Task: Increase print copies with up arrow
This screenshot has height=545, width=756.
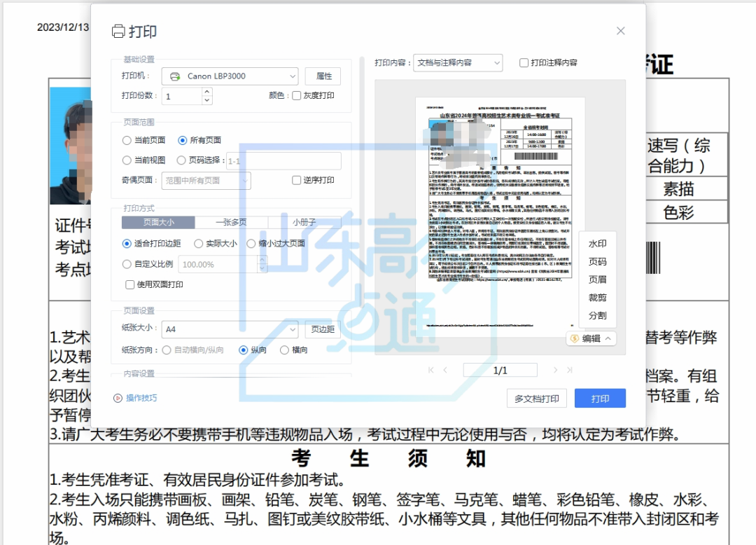Action: 206,91
